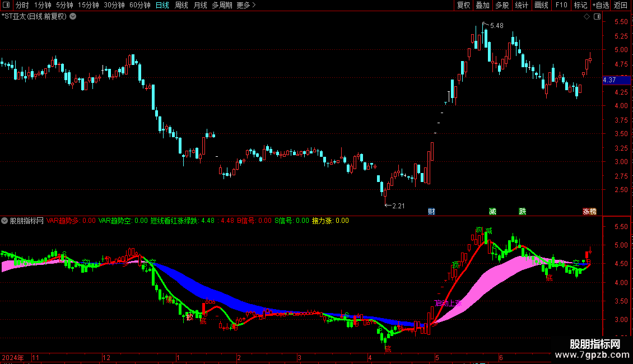Click the 股朋指标网 indicator name

(x=27, y=221)
